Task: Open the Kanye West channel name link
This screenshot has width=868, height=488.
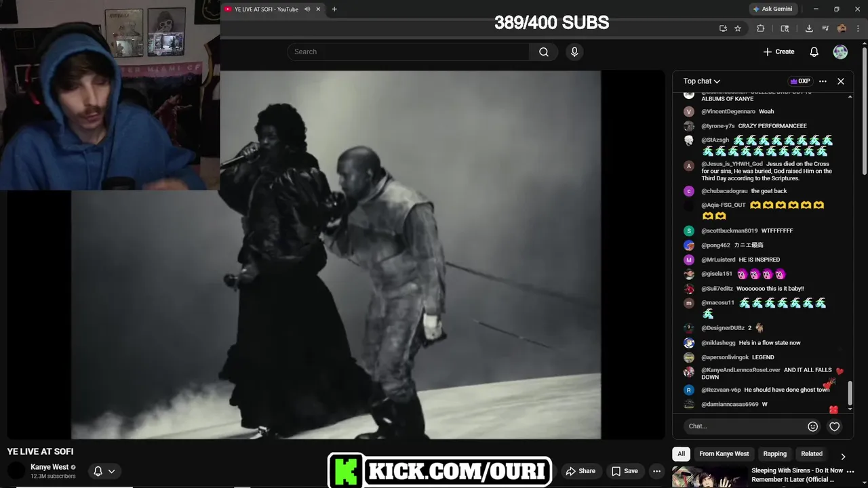Action: coord(50,467)
